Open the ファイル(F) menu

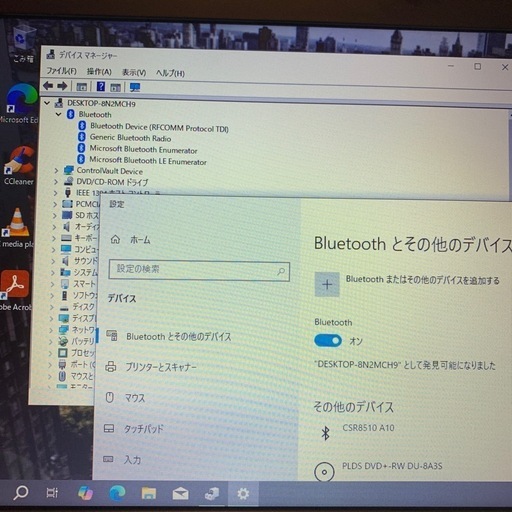61,71
